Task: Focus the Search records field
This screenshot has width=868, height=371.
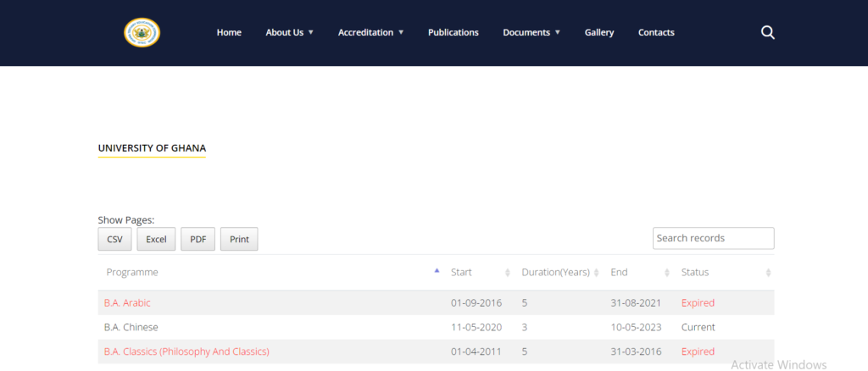Action: click(x=714, y=238)
